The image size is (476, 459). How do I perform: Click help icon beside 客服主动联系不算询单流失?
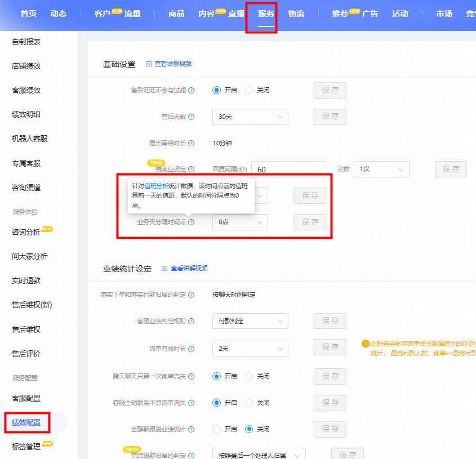(191, 403)
